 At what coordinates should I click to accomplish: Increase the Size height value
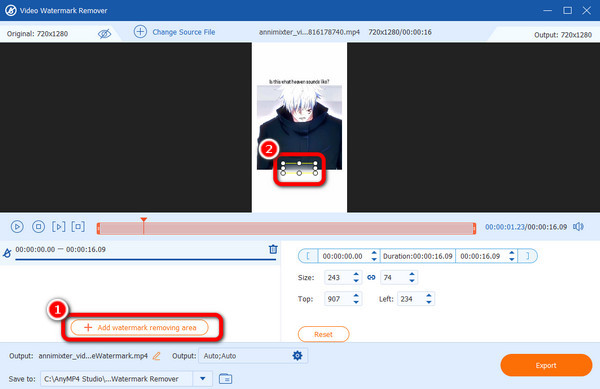[x=412, y=274]
